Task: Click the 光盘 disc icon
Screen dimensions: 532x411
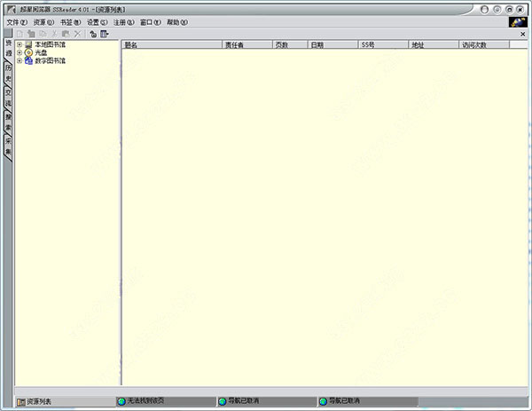Action: 29,52
